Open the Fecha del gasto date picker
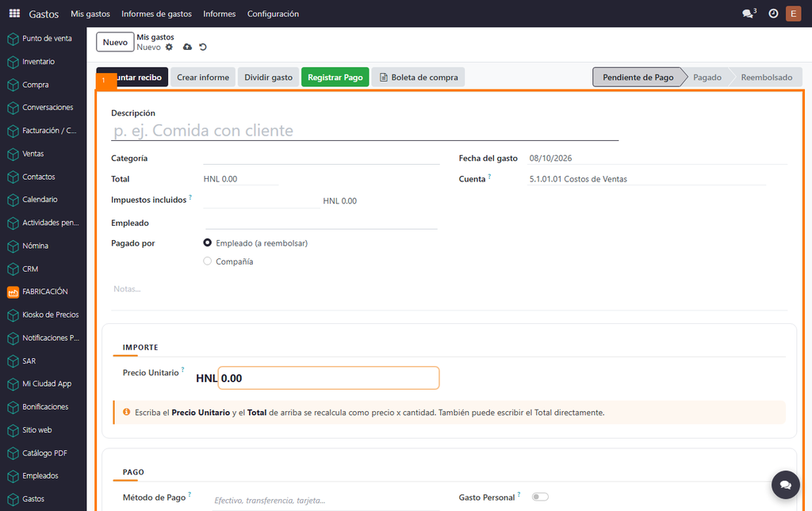This screenshot has height=511, width=812. coord(657,158)
